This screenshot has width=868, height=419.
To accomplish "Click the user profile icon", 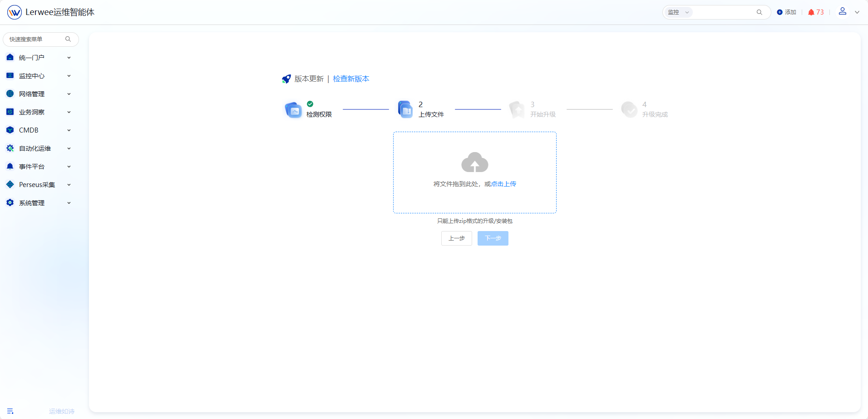I will click(x=843, y=11).
